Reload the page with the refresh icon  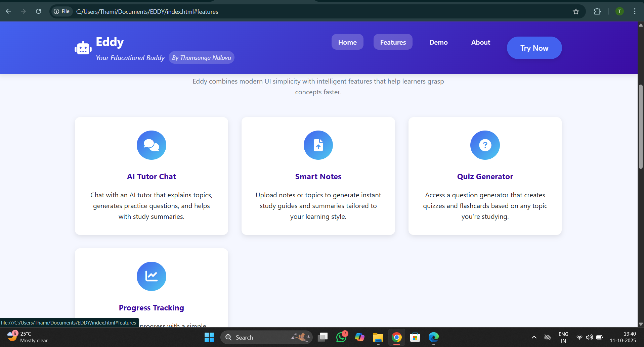(39, 11)
